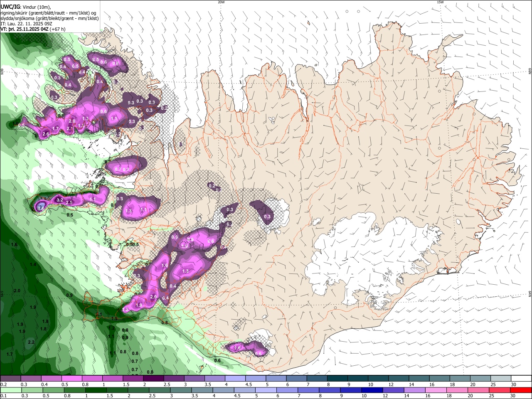Viewport: 532px width, 399px height.
Task: Pick the bright red 30 swatch in lower scale
Action: pos(520,390)
